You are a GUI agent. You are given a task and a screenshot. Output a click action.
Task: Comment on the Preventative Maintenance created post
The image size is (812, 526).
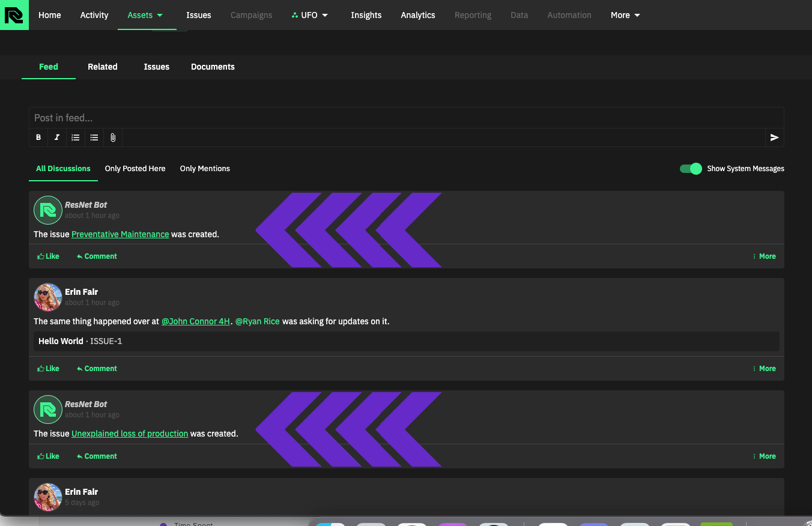[x=97, y=256]
